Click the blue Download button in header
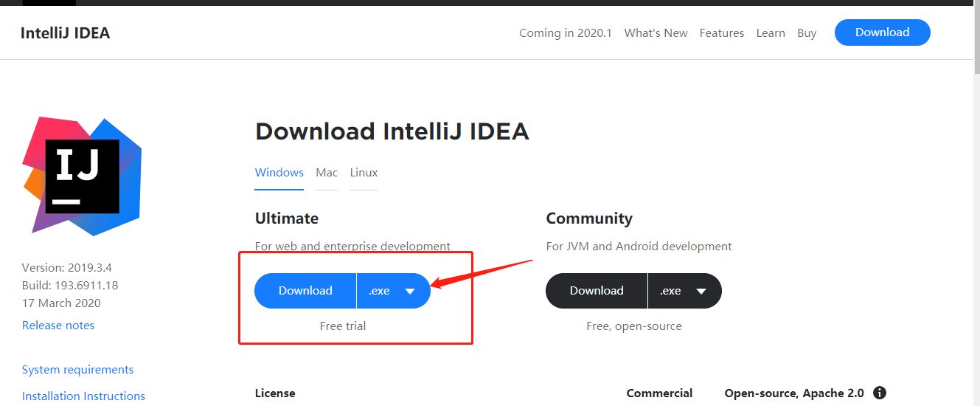The height and width of the screenshot is (406, 980). coord(883,32)
